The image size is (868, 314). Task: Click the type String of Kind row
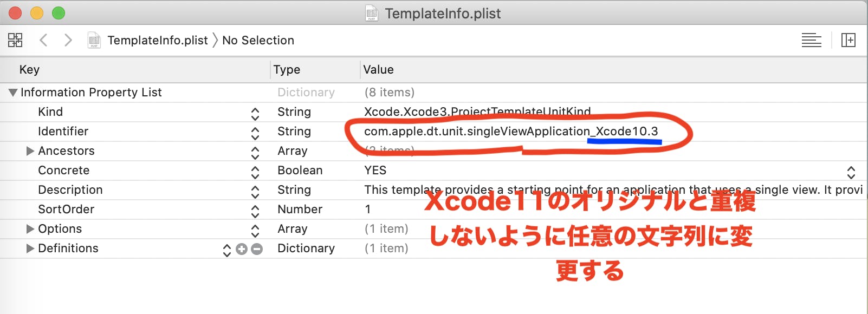pyautogui.click(x=294, y=112)
